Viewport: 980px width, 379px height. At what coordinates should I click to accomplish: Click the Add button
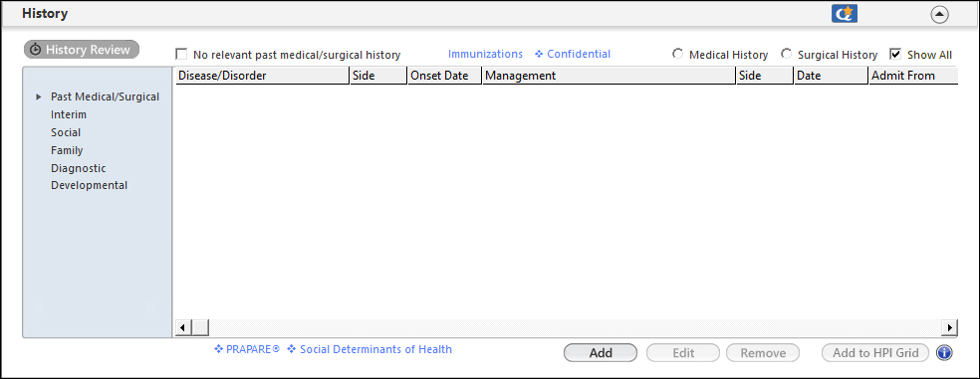tap(601, 353)
